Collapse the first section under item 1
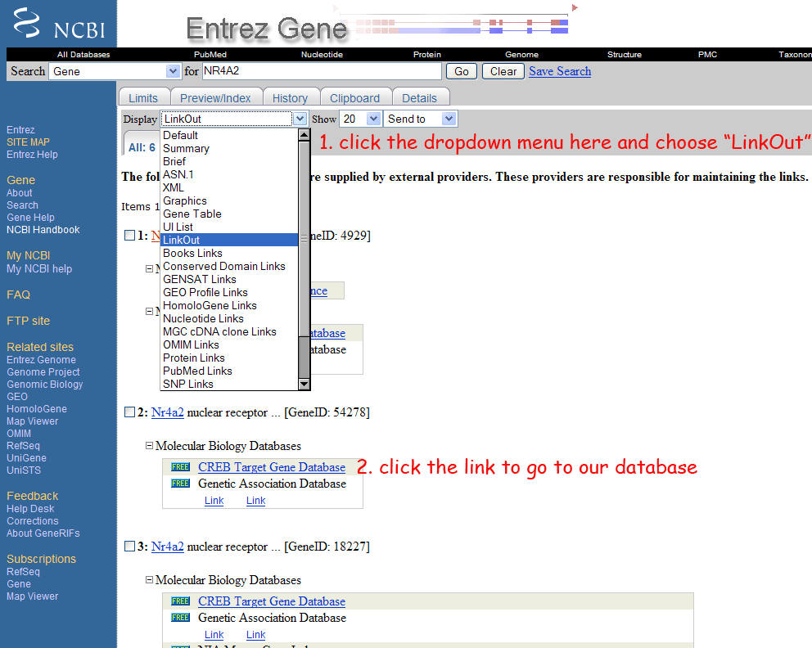 tap(149, 268)
